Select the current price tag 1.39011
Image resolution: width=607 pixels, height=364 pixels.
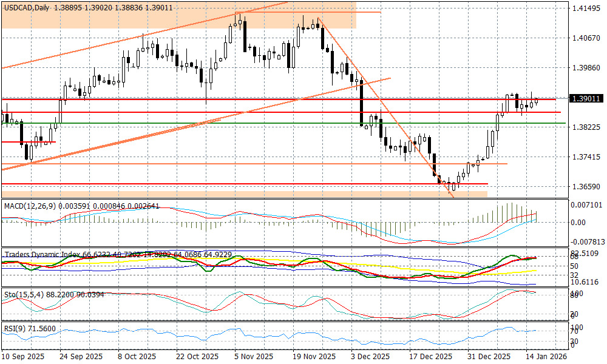click(x=586, y=98)
